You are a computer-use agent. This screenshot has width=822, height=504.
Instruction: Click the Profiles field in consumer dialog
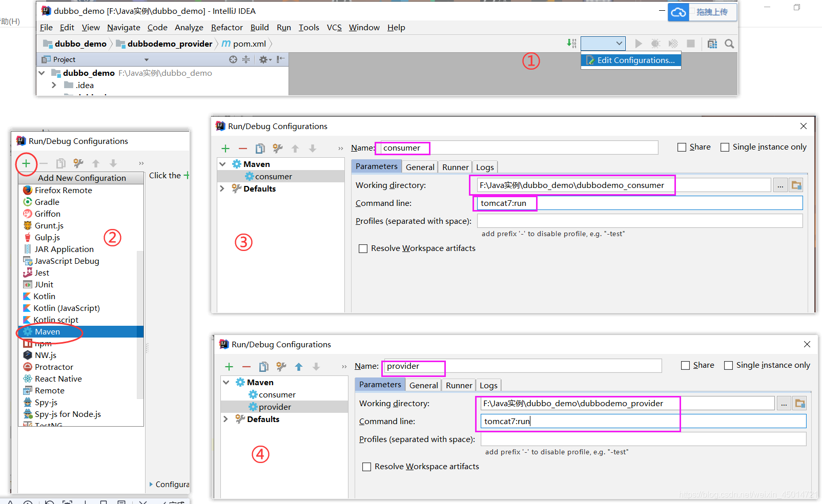pos(640,221)
